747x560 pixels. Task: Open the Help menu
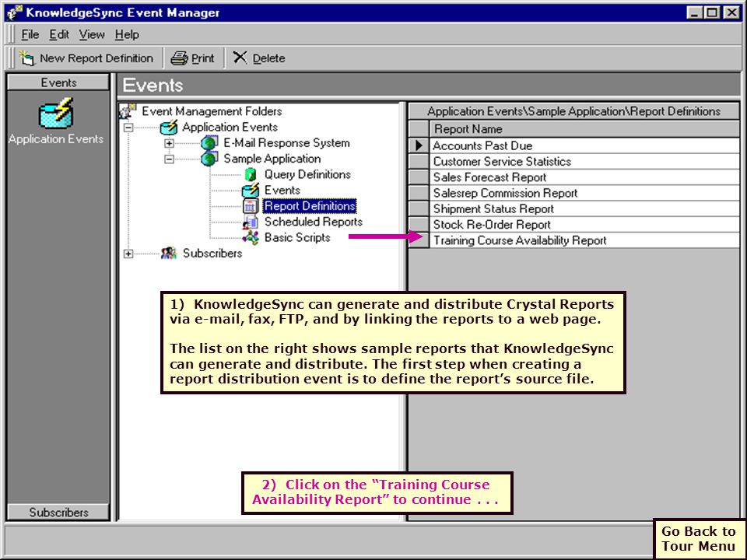pyautogui.click(x=127, y=35)
